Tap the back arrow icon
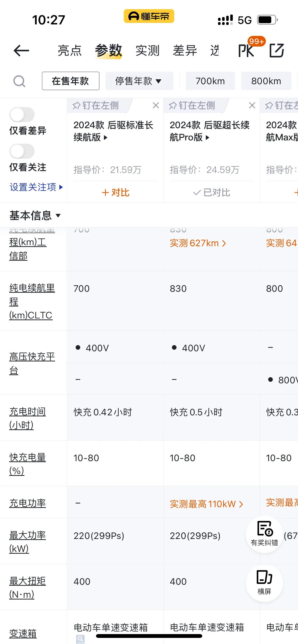The image size is (298, 644). [21, 50]
